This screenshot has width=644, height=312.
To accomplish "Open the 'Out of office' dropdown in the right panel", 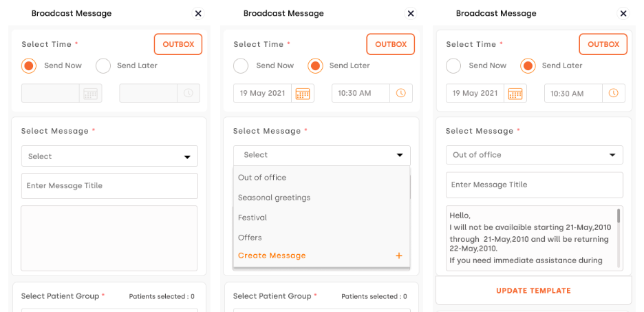I will pos(534,155).
